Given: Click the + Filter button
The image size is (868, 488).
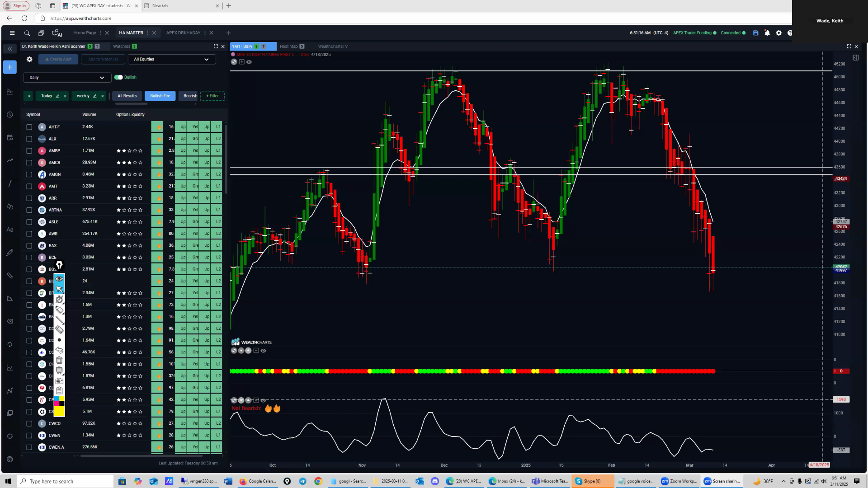Looking at the screenshot, I should click(212, 96).
